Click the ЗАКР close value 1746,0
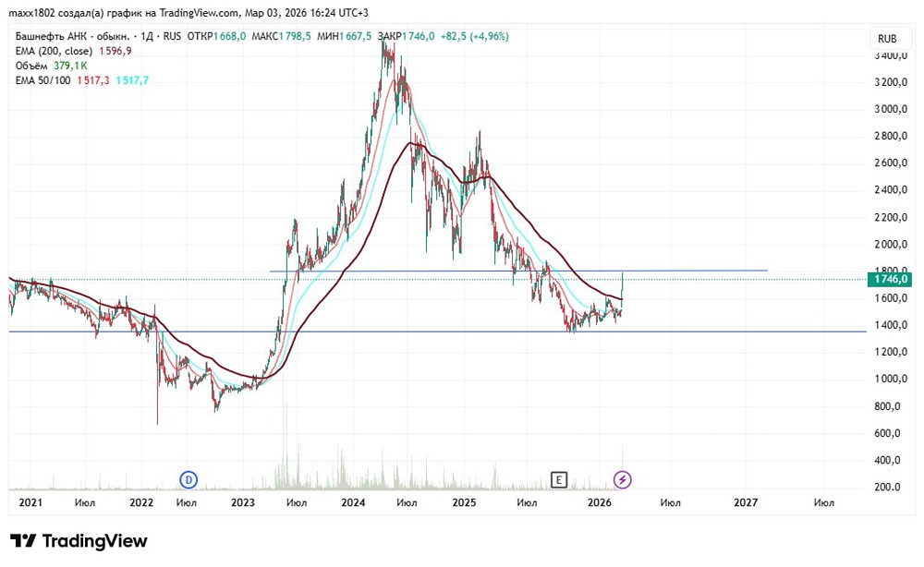 419,37
